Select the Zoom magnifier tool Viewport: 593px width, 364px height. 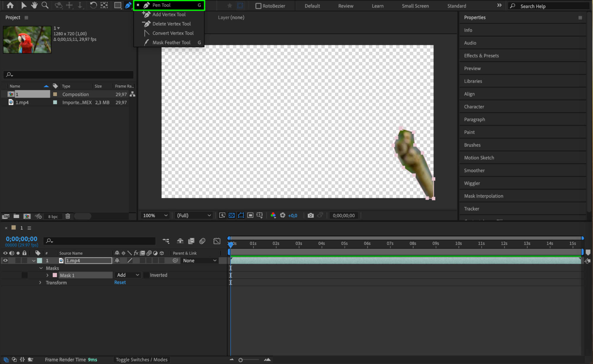pos(45,5)
